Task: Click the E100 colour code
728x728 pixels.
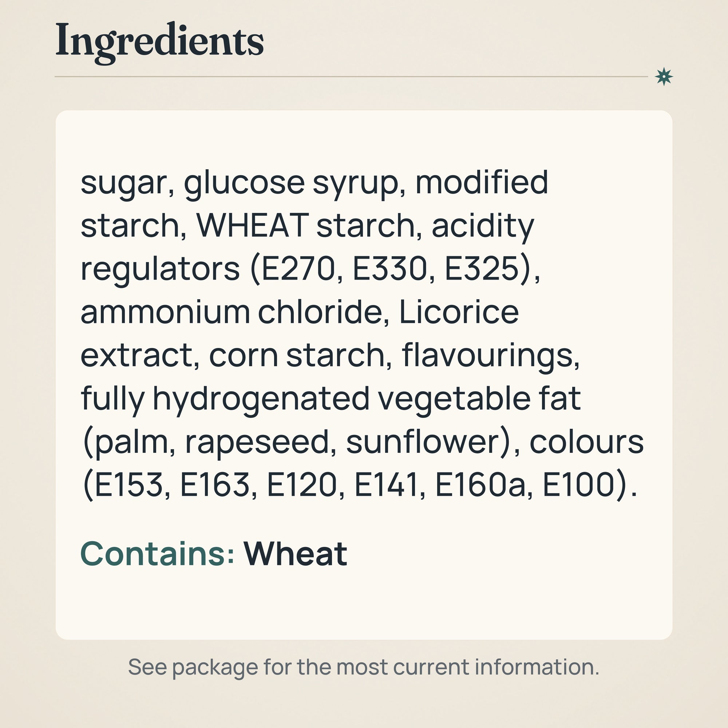Action: coord(578,484)
